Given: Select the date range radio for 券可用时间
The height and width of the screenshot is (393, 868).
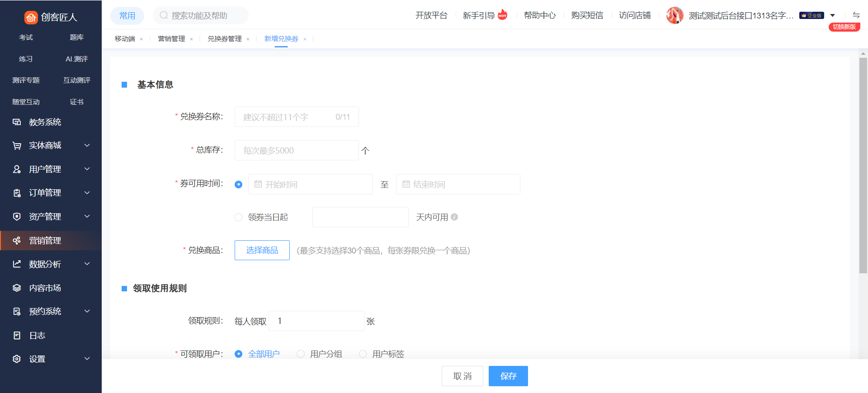Looking at the screenshot, I should tap(239, 184).
